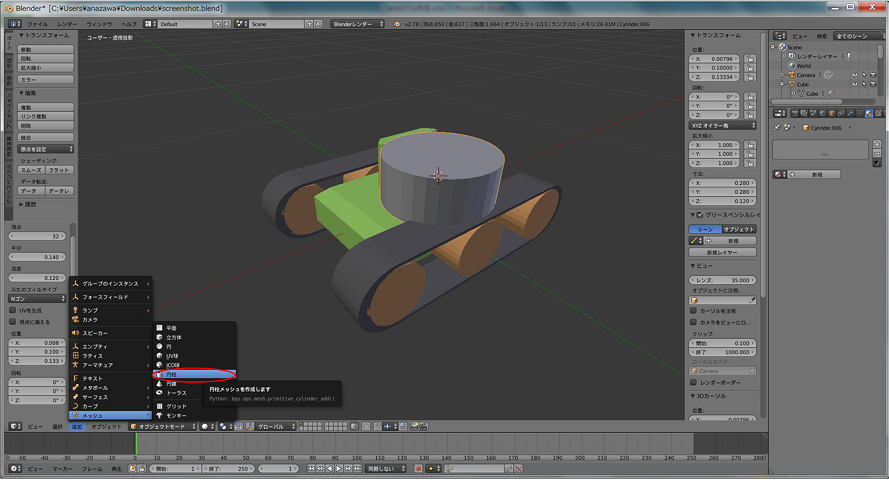
Task: Click the スピーカー (speaker) icon in add menu
Action: (75, 332)
